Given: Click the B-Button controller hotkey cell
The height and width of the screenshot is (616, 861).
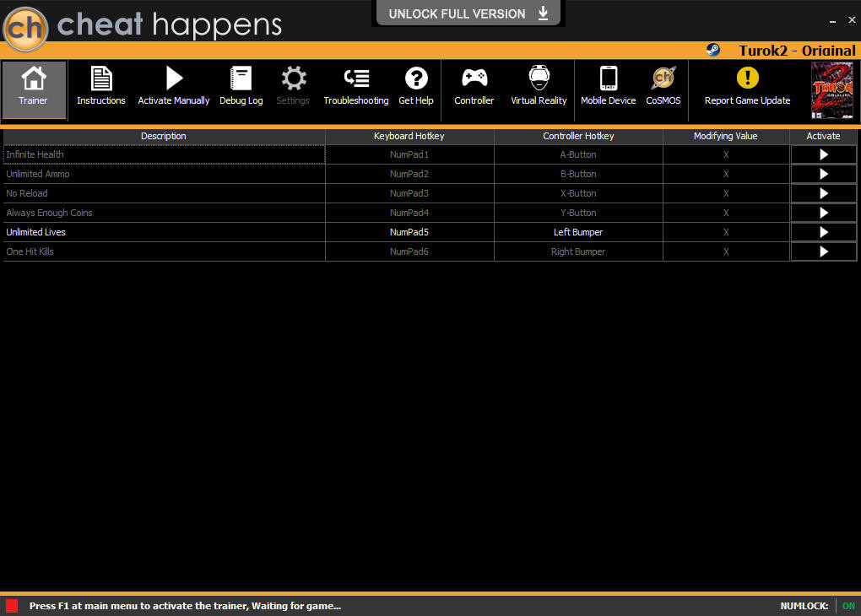Looking at the screenshot, I should pyautogui.click(x=578, y=174).
